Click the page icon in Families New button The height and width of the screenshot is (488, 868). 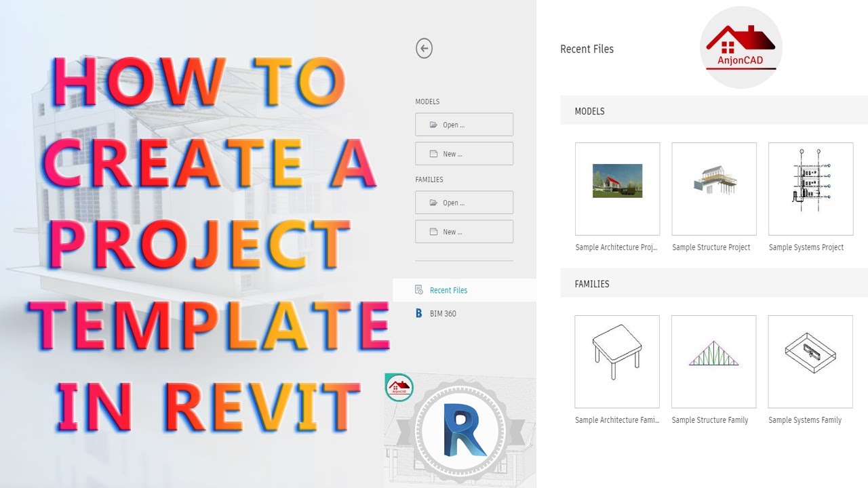pos(434,232)
